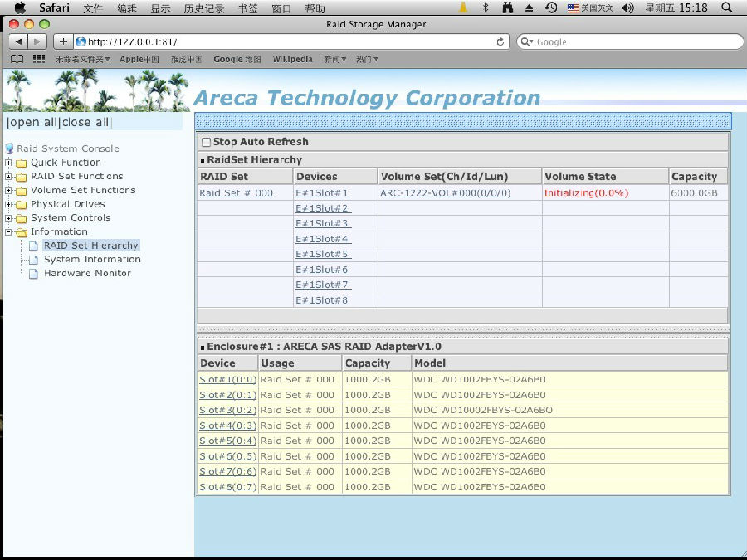This screenshot has height=560, width=747.
Task: Click the binoculars icon in menu bar
Action: pos(508,7)
